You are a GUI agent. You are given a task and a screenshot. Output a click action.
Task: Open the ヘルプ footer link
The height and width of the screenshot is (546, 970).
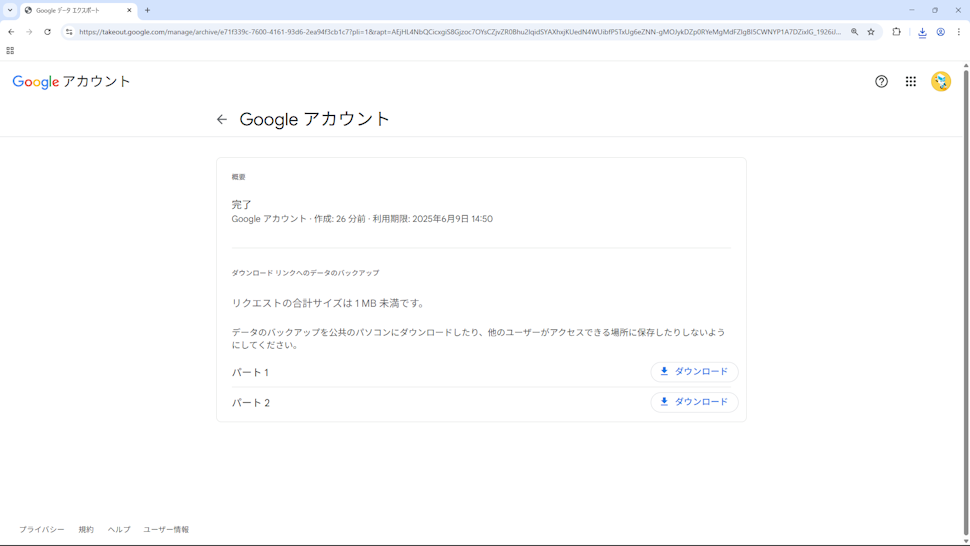pos(119,529)
